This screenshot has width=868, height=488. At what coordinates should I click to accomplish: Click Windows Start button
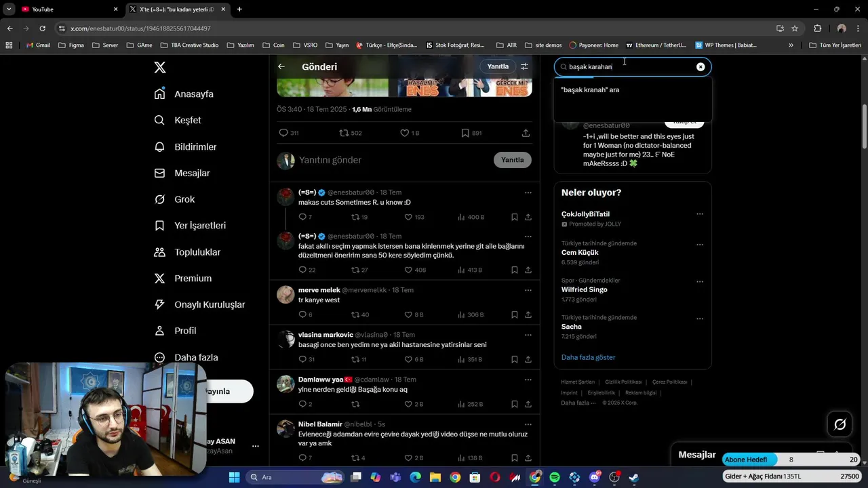coord(234,477)
